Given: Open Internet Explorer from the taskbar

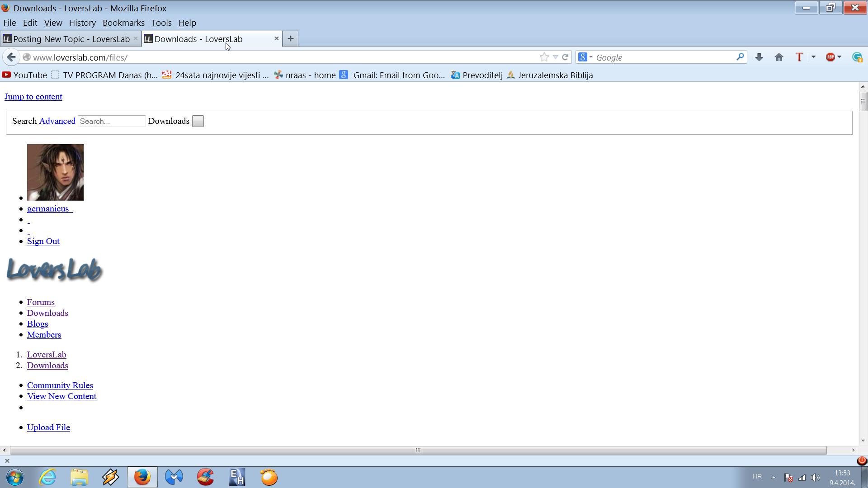Looking at the screenshot, I should point(47,477).
